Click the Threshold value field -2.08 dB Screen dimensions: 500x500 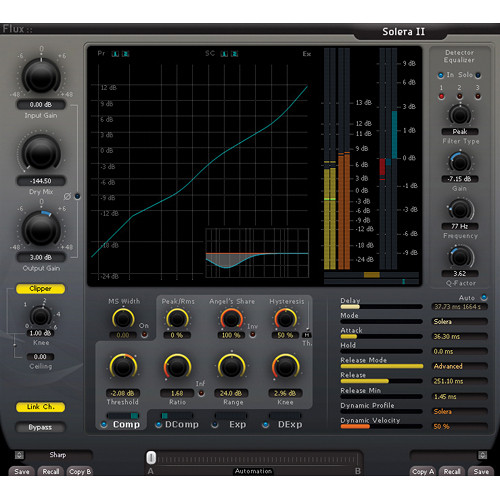[x=123, y=393]
